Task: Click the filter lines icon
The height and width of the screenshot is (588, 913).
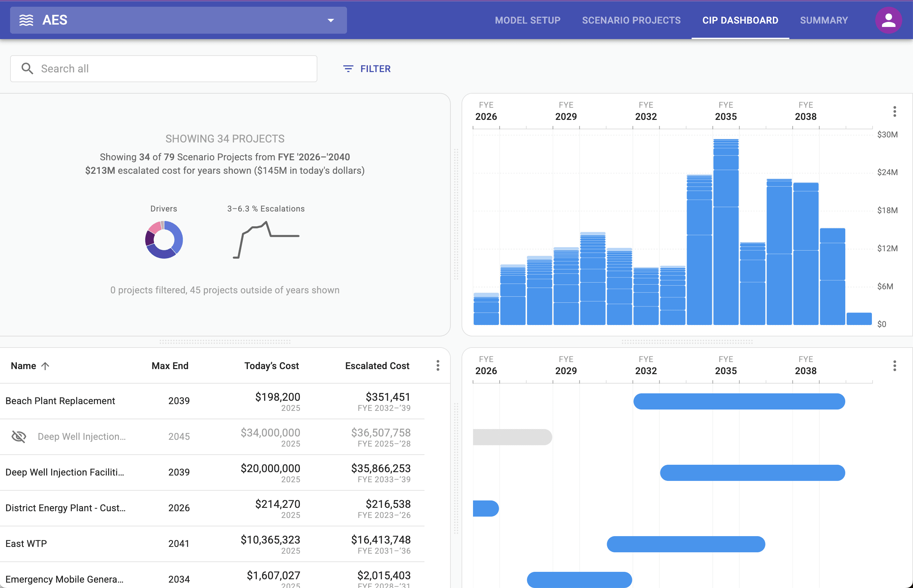Action: point(348,69)
